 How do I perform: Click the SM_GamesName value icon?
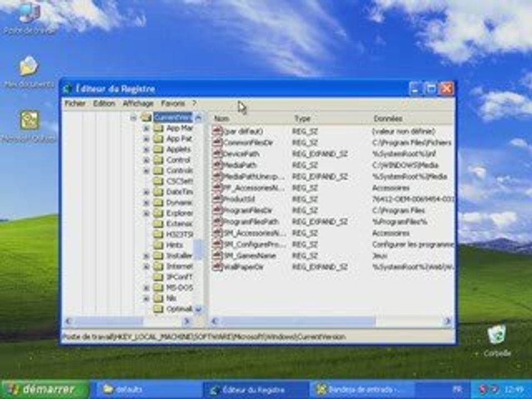tap(217, 255)
